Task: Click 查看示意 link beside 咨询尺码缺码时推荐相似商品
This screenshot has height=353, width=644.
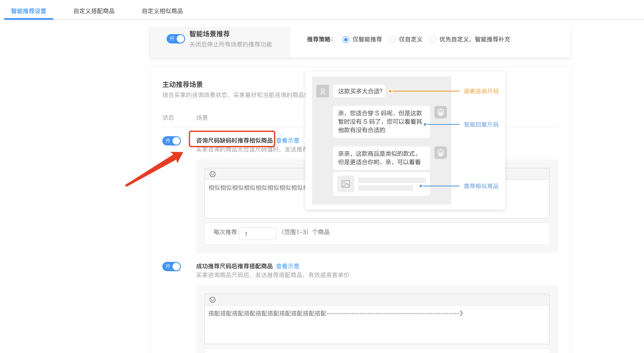Action: [288, 140]
